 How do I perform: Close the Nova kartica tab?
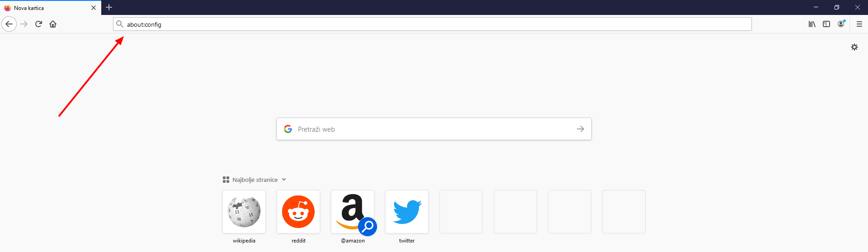(x=94, y=8)
